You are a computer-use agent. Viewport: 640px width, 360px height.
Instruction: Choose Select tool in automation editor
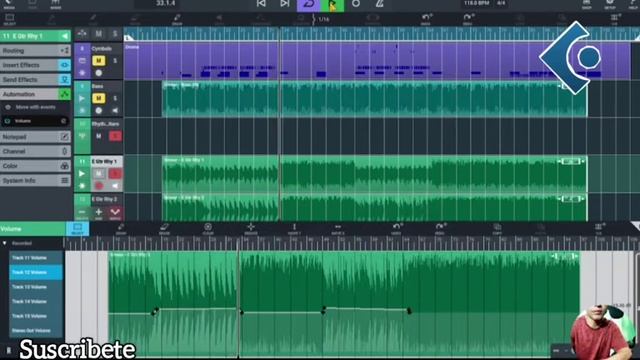pos(77,229)
